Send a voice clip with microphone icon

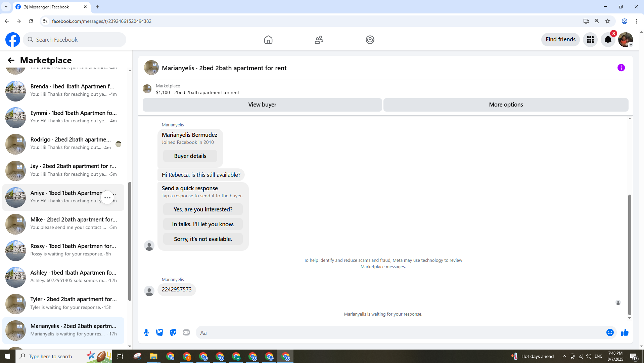tap(146, 332)
